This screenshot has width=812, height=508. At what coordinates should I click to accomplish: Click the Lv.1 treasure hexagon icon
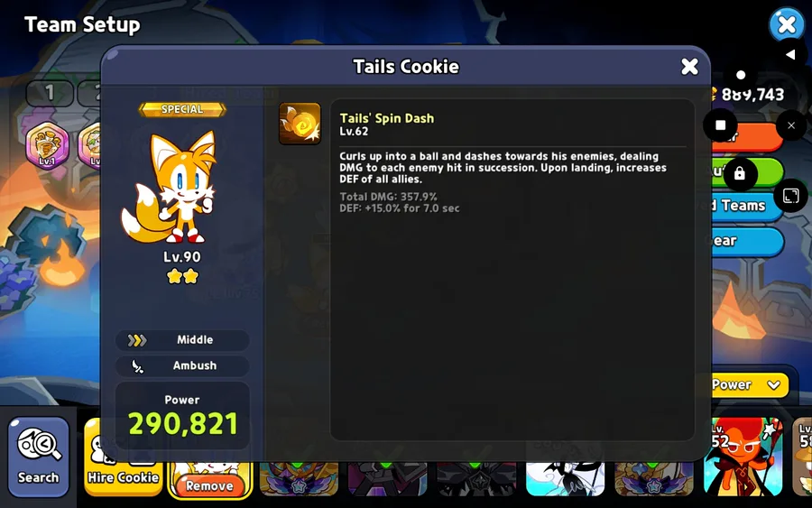[x=47, y=146]
